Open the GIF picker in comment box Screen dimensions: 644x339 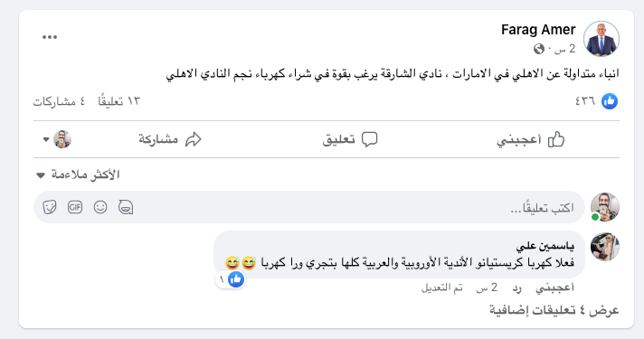(75, 207)
